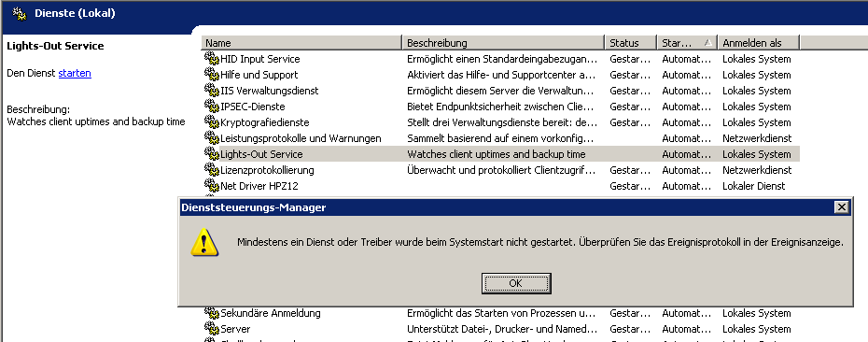
Task: Click the warning icon in the dialog
Action: tap(204, 243)
